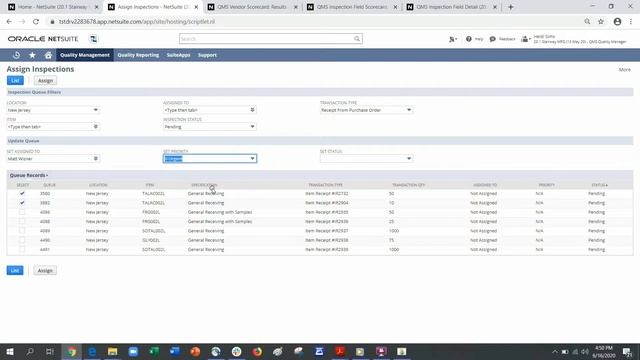Click the browser zoom magnifier icon in address bar
Viewport: 640px width, 360px height.
pos(587,22)
